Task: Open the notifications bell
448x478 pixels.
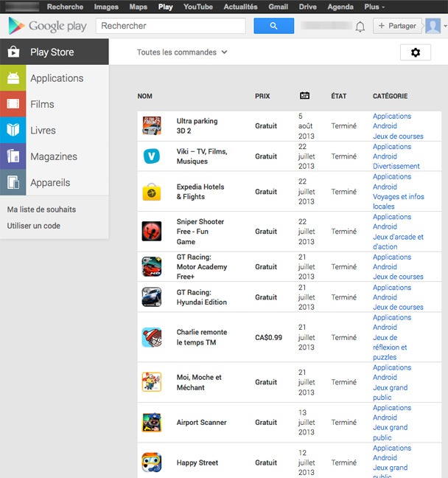Action: tap(360, 27)
